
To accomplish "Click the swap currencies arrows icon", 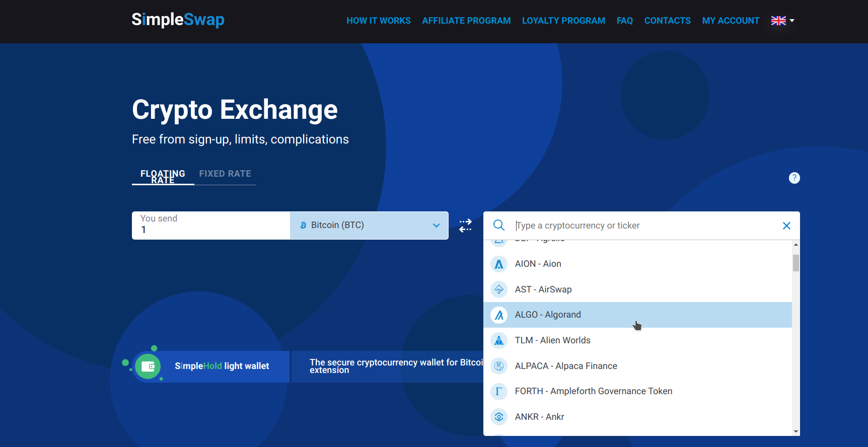I will click(465, 226).
